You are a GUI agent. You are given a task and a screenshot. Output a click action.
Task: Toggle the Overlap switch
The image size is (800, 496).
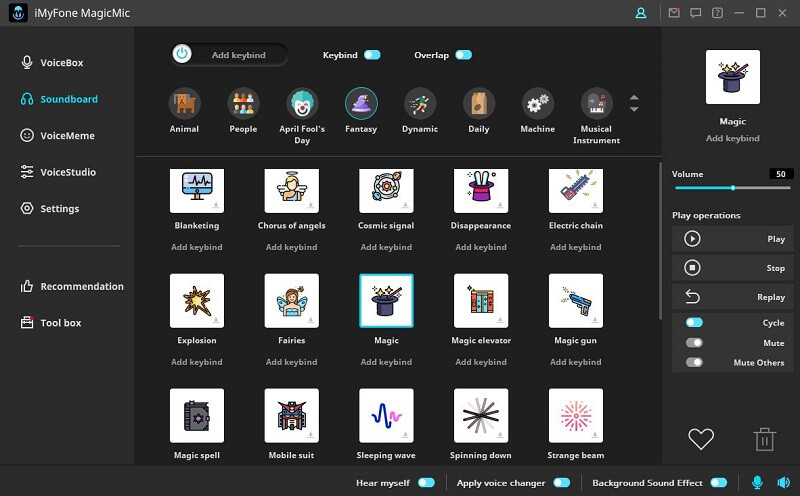(464, 55)
